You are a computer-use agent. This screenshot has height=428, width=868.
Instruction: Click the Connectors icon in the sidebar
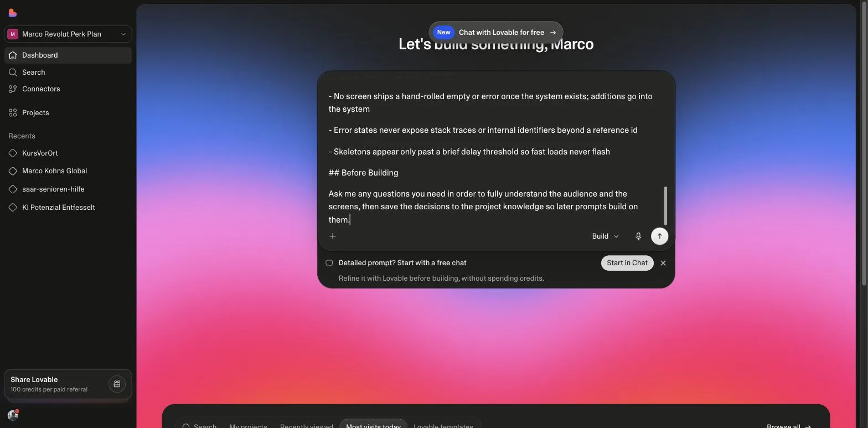13,89
